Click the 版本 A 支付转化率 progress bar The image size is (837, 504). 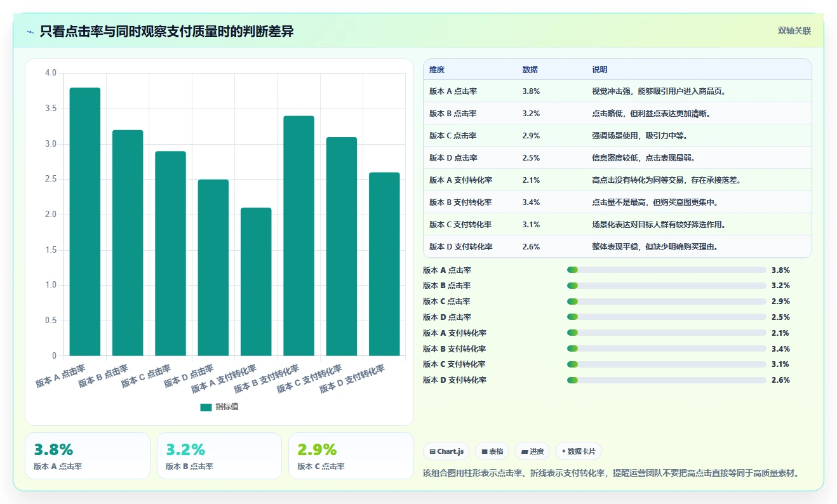[667, 333]
